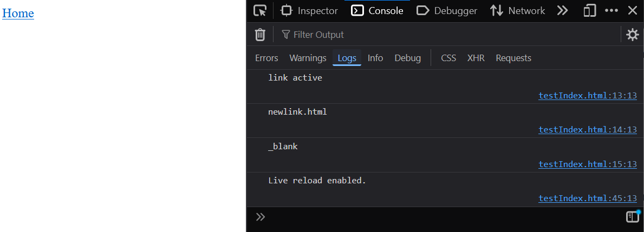Toggle responsive design mode icon
644x232 pixels.
click(x=590, y=11)
